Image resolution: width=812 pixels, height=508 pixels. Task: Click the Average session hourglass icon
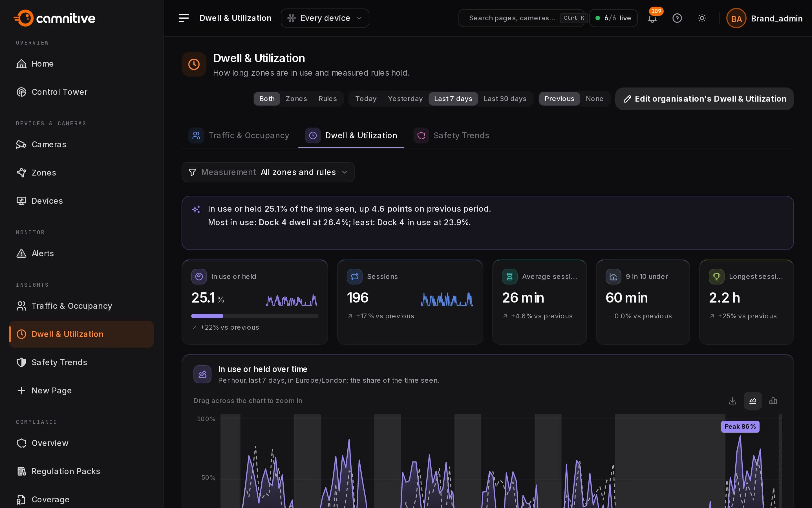(510, 277)
